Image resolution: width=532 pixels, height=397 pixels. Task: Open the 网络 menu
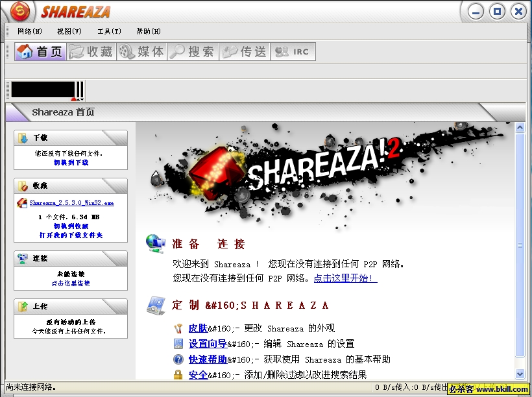tap(30, 31)
